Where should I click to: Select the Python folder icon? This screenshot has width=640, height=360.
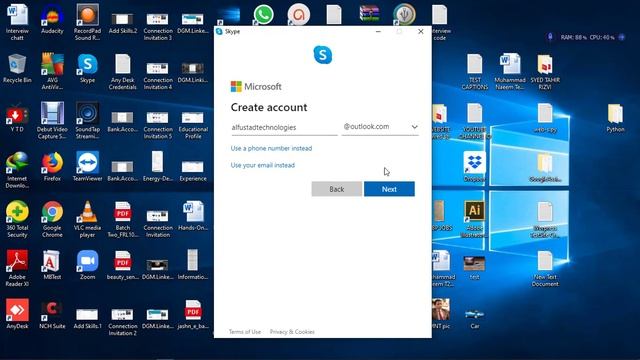(615, 118)
